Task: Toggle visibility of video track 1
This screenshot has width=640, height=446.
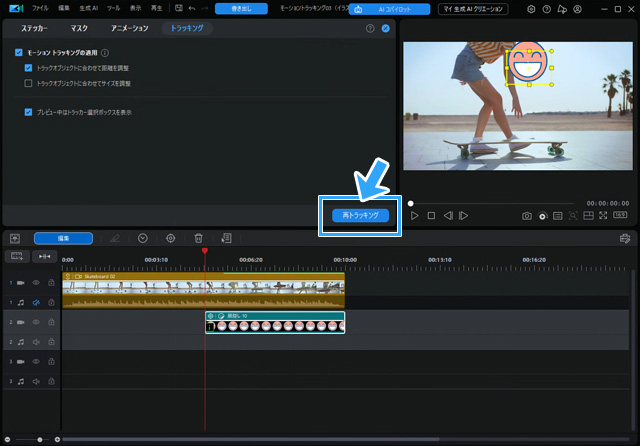Action: [36, 282]
